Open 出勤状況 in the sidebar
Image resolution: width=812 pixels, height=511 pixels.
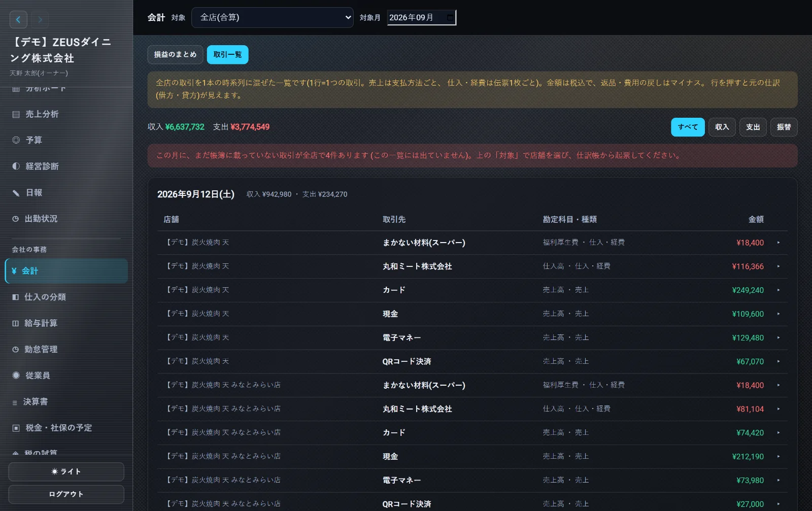coord(66,219)
